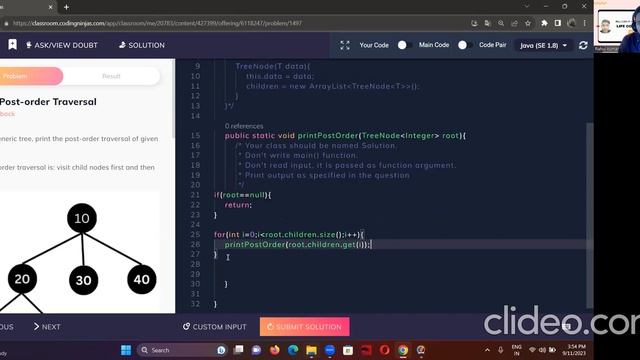Open Microsoft Store from the taskbar
The image size is (640, 360).
(348, 350)
